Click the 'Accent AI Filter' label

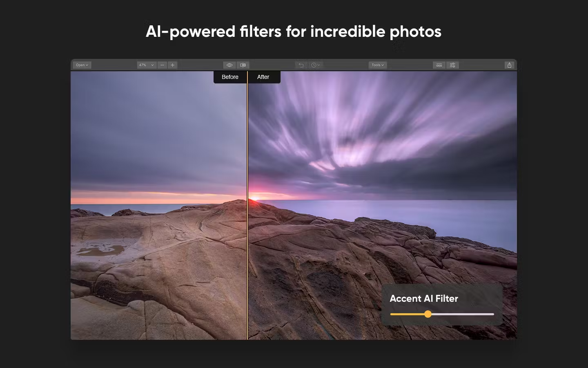click(x=424, y=298)
